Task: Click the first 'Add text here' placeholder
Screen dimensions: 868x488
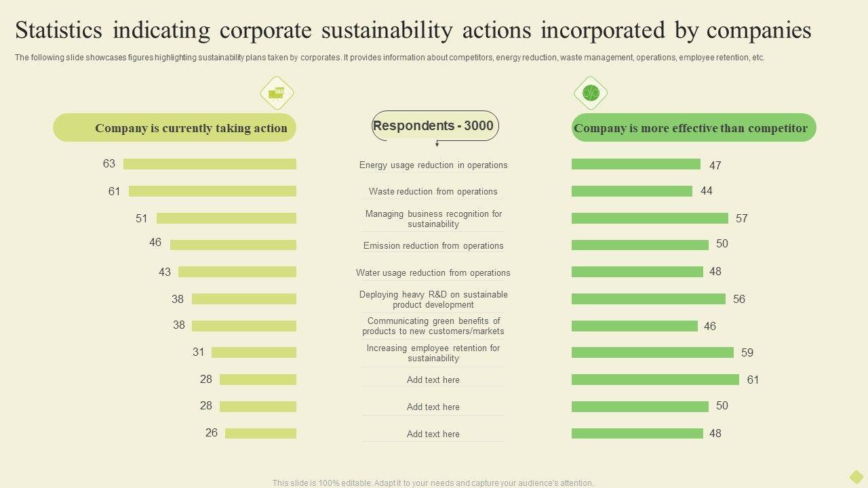Action: pyautogui.click(x=433, y=380)
